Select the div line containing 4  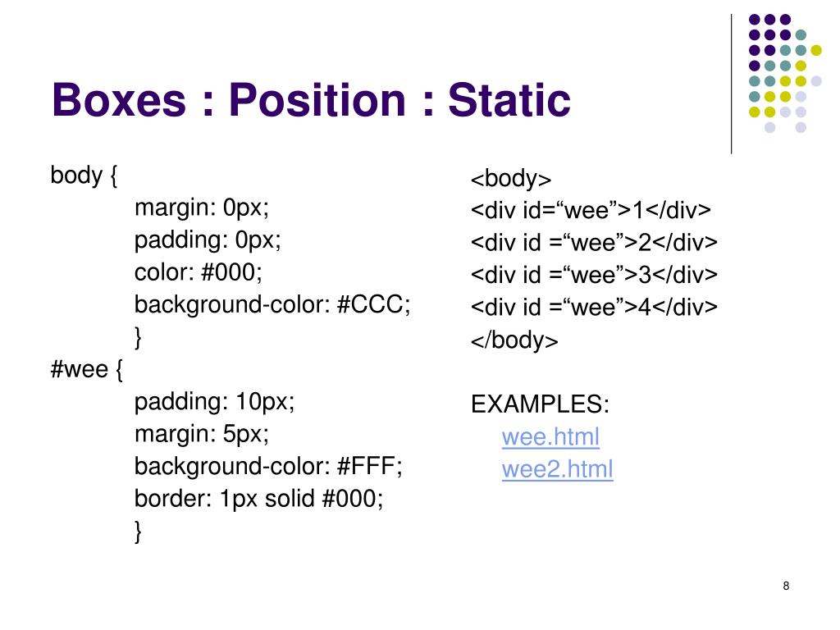coord(594,307)
